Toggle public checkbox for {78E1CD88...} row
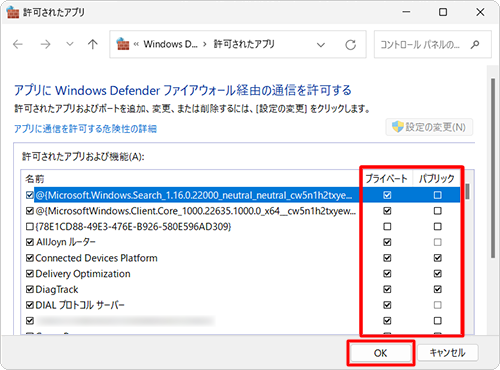Image resolution: width=500 pixels, height=370 pixels. pos(438,227)
